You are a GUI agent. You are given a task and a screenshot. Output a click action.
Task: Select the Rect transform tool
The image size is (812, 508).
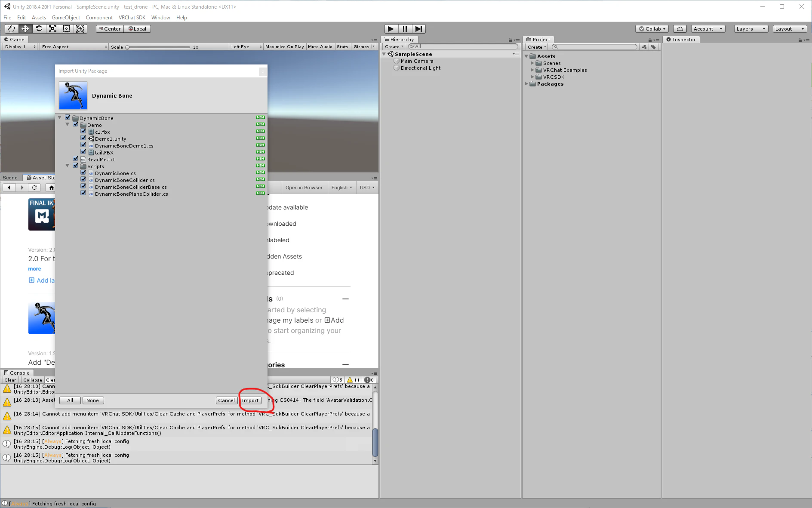pyautogui.click(x=66, y=29)
